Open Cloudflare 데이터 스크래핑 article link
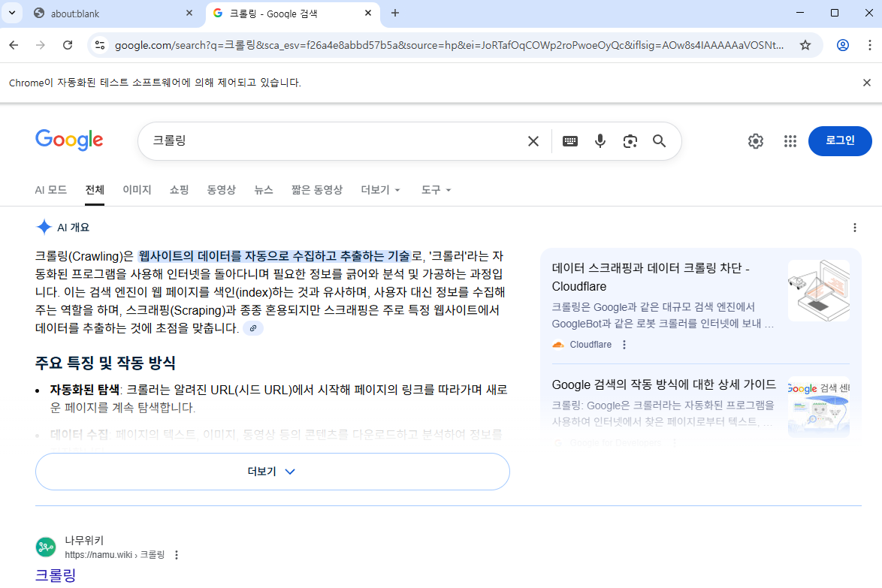The image size is (882, 588). click(x=651, y=277)
